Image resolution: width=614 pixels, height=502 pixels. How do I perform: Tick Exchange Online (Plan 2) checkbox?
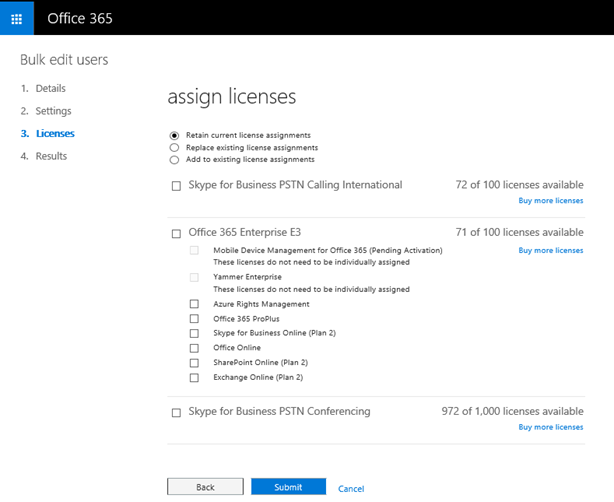[x=194, y=377]
